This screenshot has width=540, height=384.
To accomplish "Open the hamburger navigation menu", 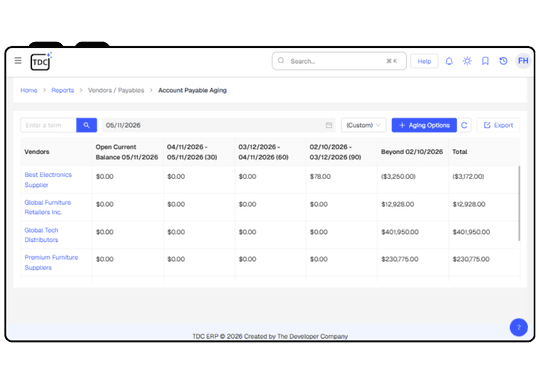I will point(18,61).
